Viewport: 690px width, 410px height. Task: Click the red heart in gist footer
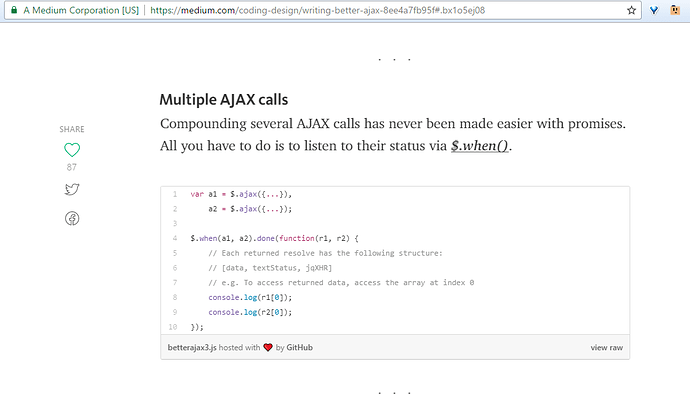pos(268,348)
